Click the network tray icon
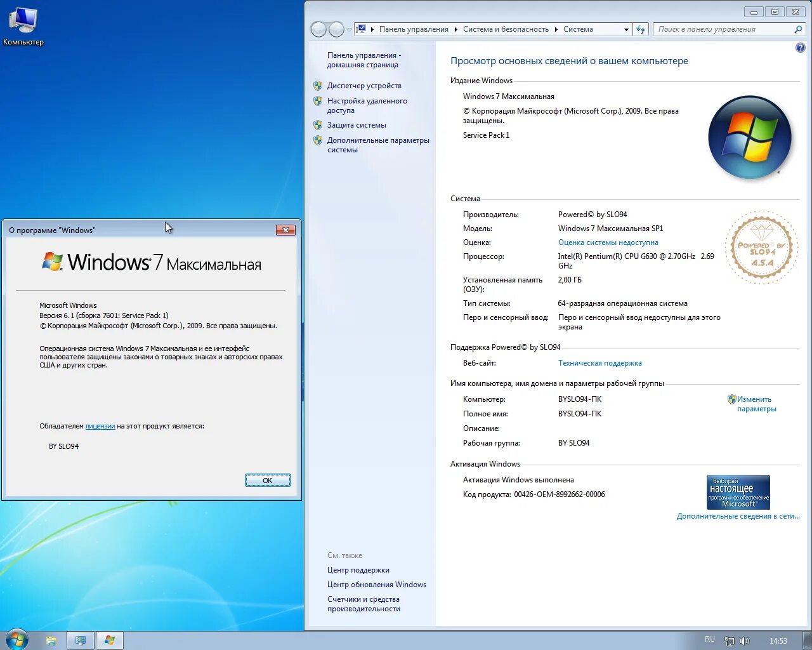The image size is (812, 650). (x=730, y=641)
